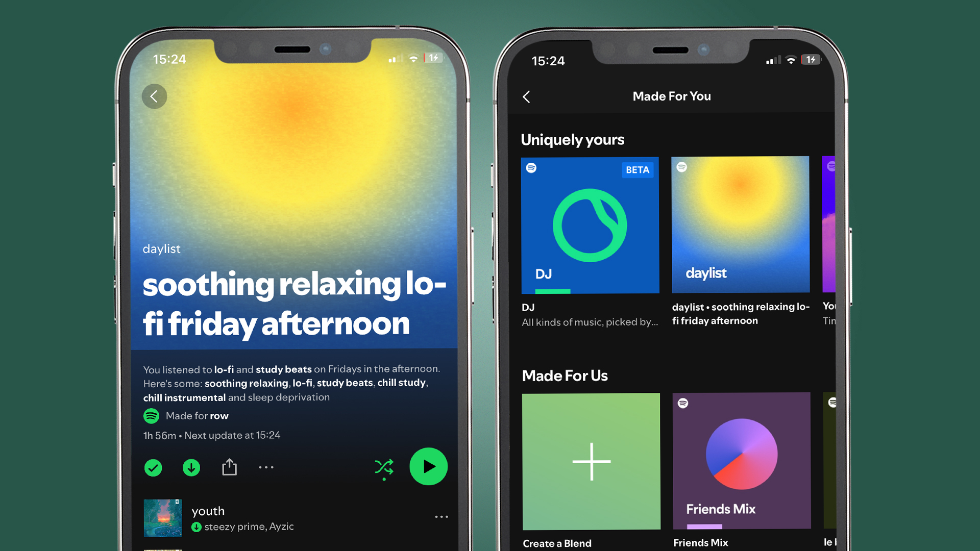Toggle the checkmark saved icon on daylist
Screen dimensions: 980x551
click(153, 467)
